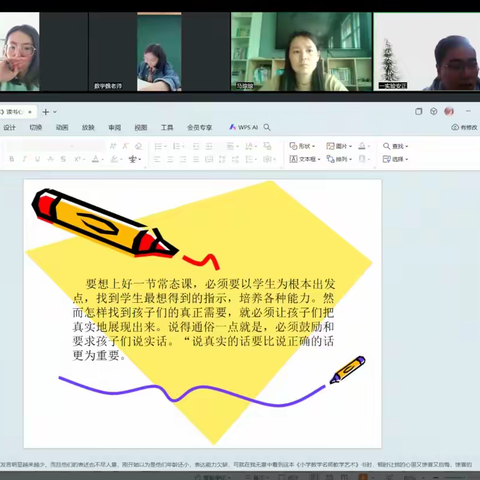Open the 工具 tools tab
The width and height of the screenshot is (480, 480).
coord(167,127)
